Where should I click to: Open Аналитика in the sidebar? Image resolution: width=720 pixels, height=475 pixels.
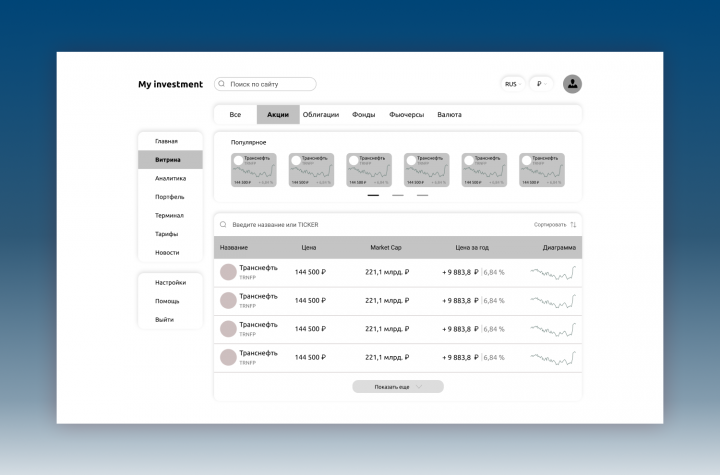170,178
